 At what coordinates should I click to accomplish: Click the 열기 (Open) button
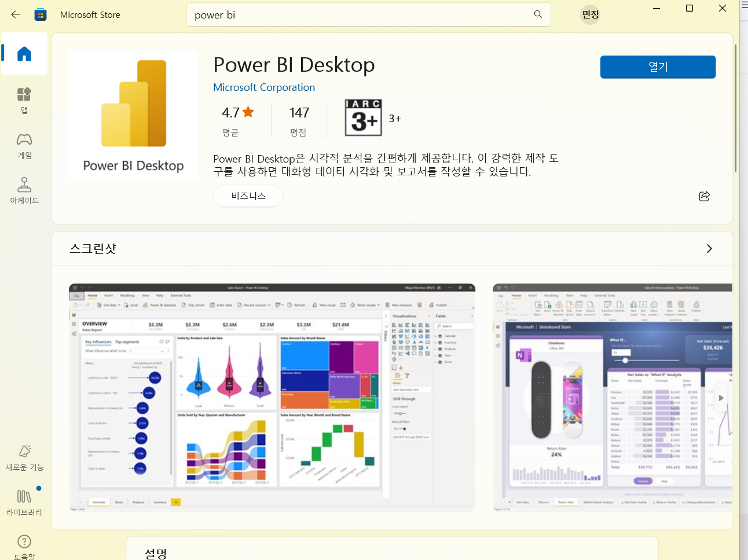[658, 67]
